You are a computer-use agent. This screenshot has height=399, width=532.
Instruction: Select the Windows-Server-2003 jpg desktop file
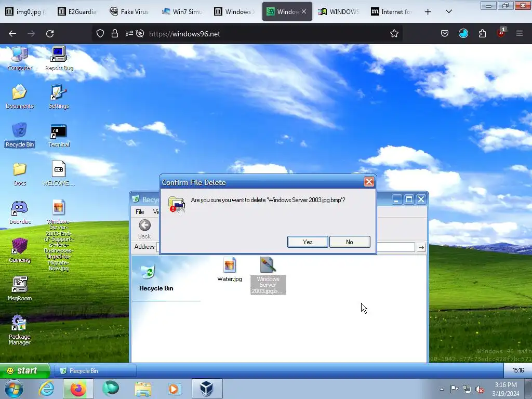(59, 235)
